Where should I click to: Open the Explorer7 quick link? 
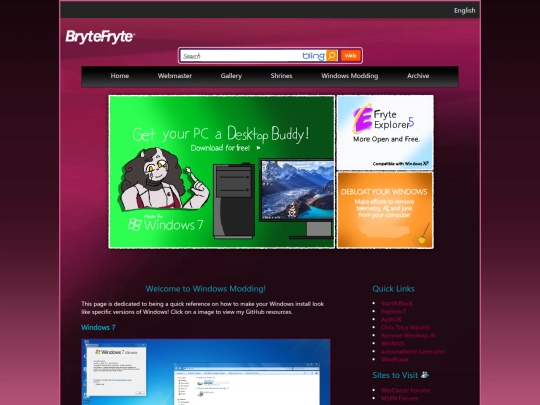pos(393,311)
